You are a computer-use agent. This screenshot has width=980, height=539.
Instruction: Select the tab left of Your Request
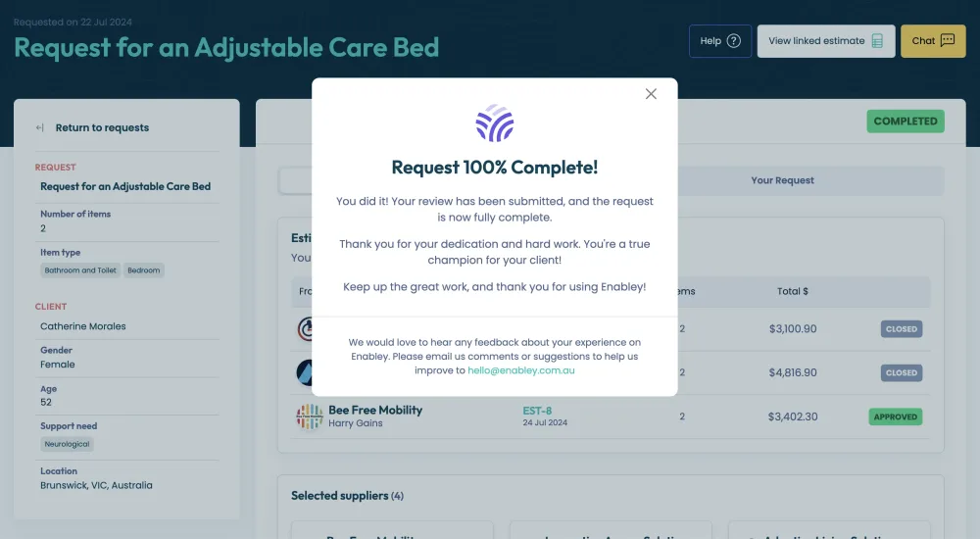(x=295, y=180)
